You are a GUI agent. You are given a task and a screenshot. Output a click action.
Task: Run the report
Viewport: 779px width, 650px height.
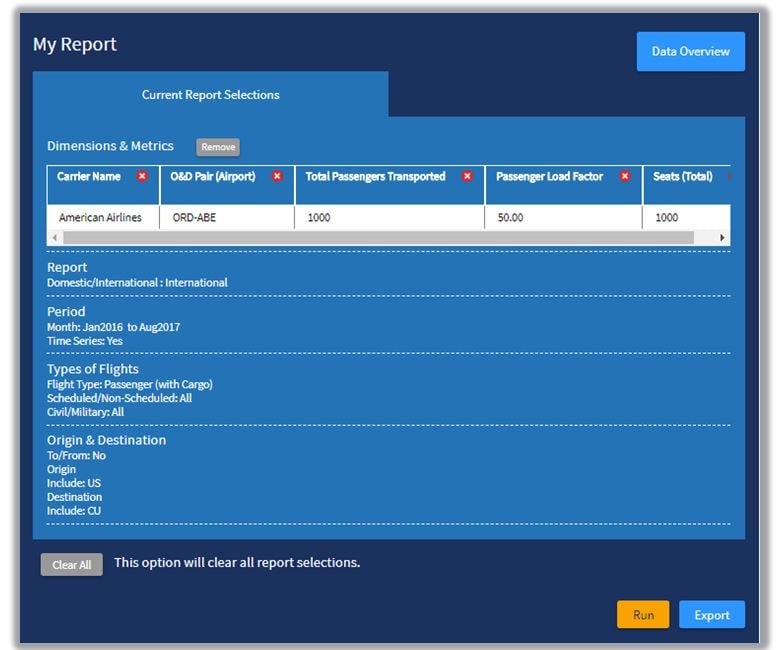tap(643, 615)
